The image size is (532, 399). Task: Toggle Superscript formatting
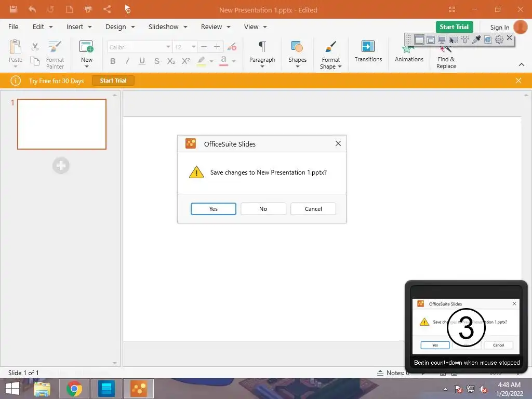tap(185, 61)
